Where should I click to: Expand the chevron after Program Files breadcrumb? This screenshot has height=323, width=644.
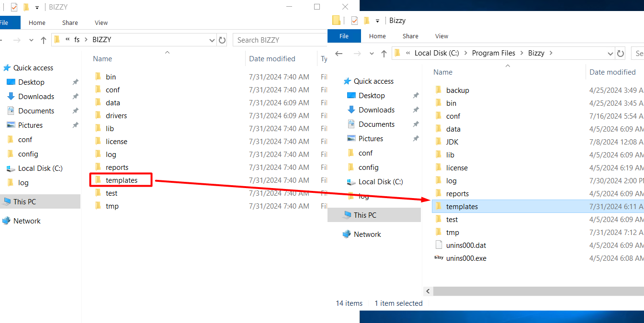(522, 53)
